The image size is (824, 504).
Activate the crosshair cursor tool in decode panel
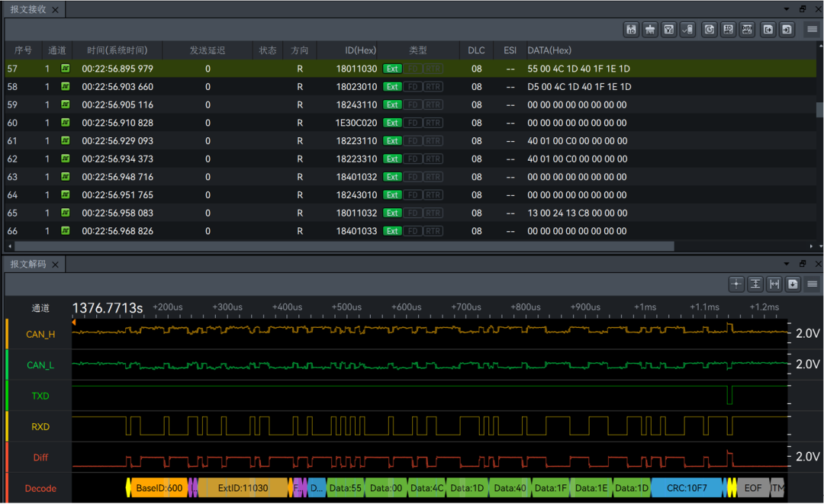click(736, 284)
